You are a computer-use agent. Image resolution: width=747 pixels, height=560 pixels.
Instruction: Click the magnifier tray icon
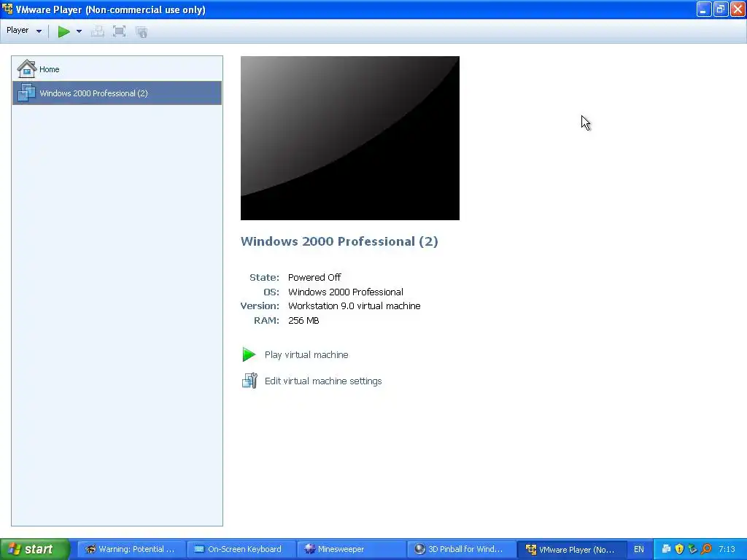706,549
